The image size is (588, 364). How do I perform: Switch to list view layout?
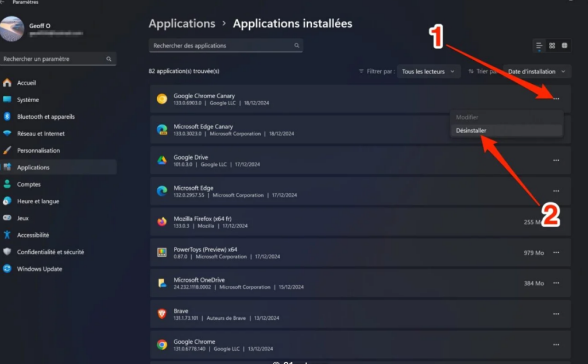click(539, 46)
